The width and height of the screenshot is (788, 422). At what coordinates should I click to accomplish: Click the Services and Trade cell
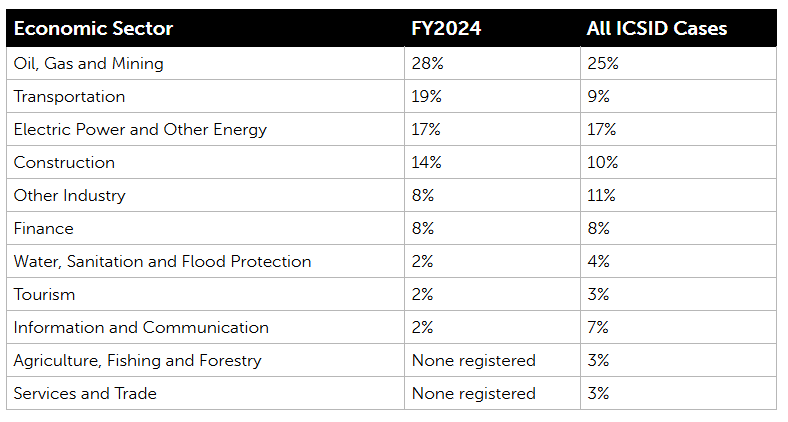click(x=85, y=394)
